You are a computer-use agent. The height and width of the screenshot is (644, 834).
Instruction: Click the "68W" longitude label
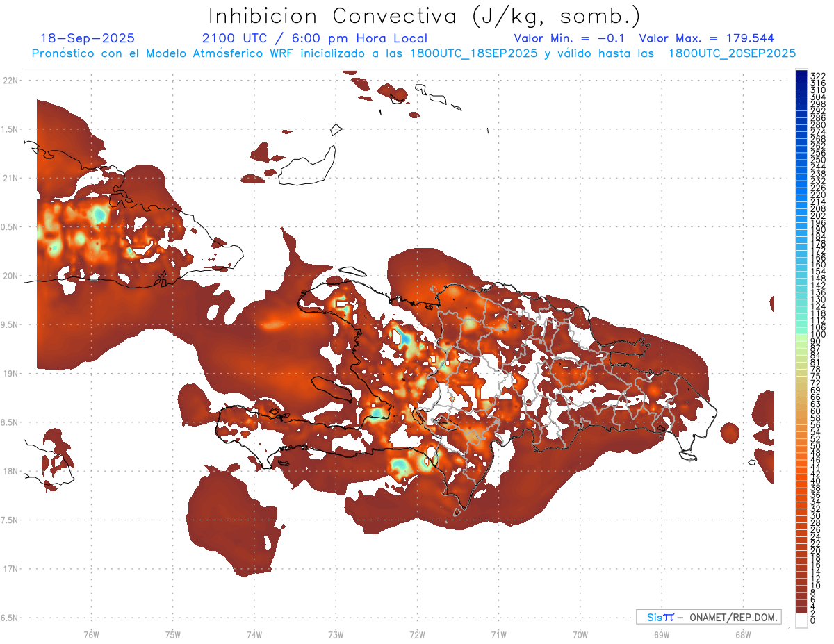pos(743,634)
